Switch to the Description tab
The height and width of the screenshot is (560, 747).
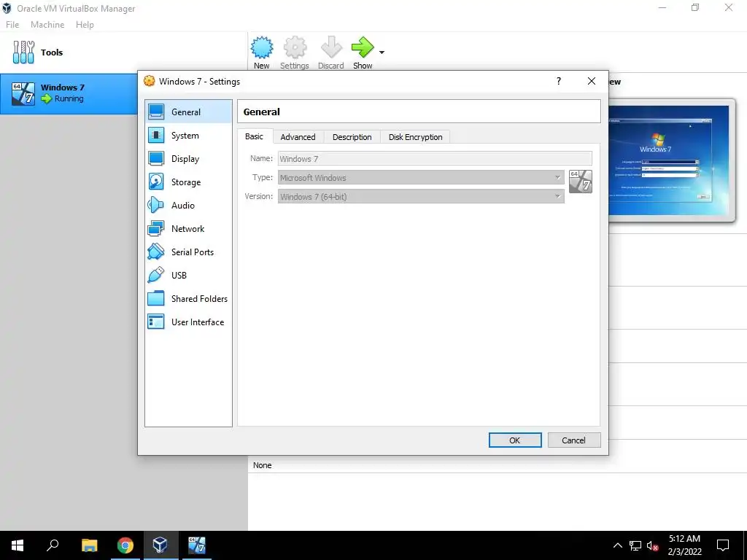352,137
